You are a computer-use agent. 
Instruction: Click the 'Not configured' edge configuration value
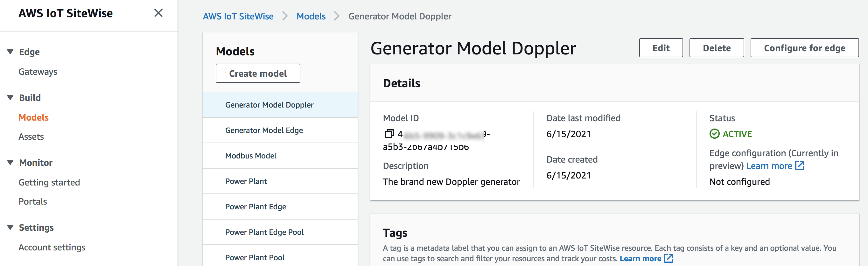[740, 182]
